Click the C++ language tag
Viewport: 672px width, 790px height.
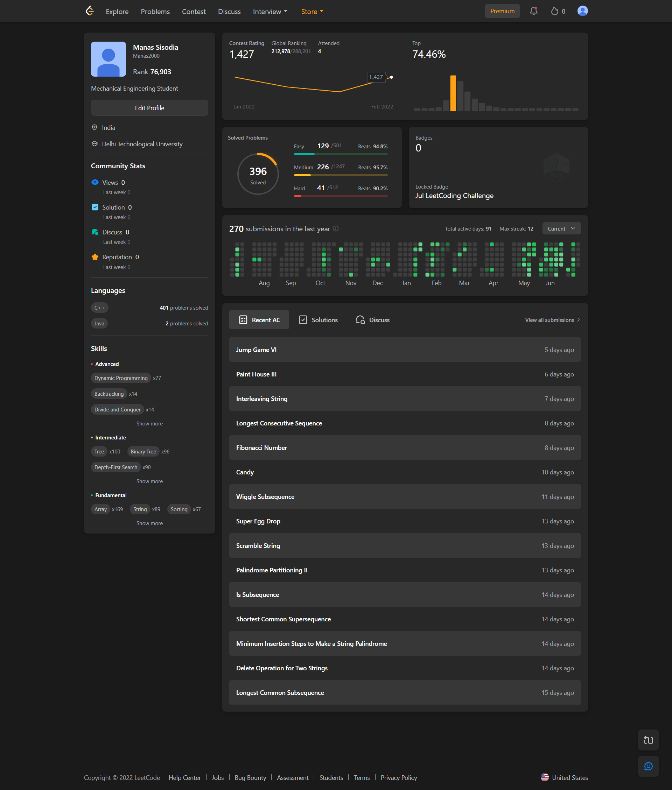pos(99,308)
